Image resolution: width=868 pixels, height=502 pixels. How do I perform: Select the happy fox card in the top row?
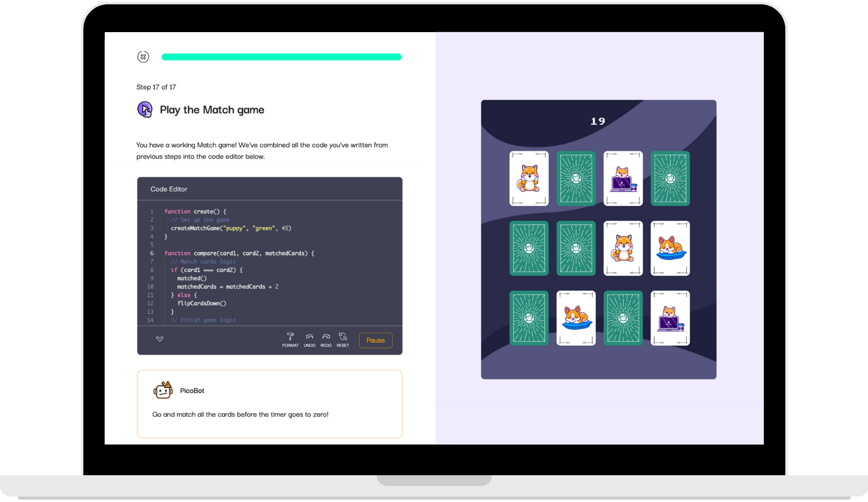click(529, 179)
